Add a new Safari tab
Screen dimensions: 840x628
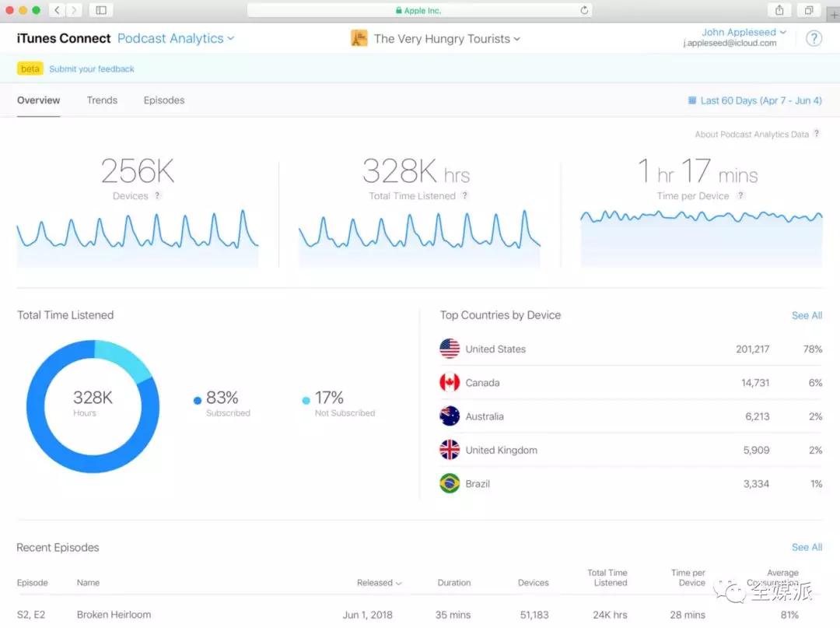[x=834, y=15]
